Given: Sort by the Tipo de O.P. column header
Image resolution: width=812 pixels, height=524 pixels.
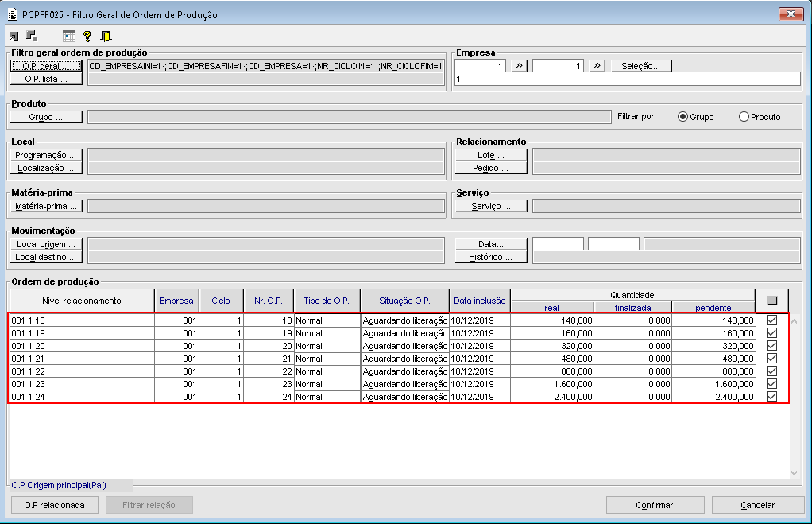Looking at the screenshot, I should (327, 301).
